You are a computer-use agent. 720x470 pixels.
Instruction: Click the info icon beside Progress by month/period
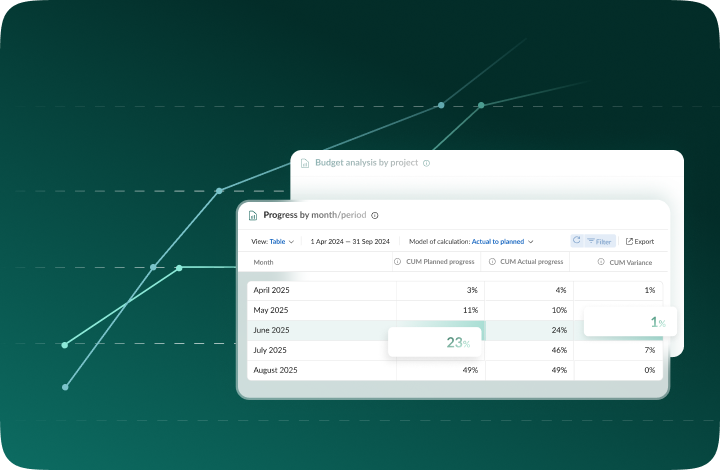(375, 215)
